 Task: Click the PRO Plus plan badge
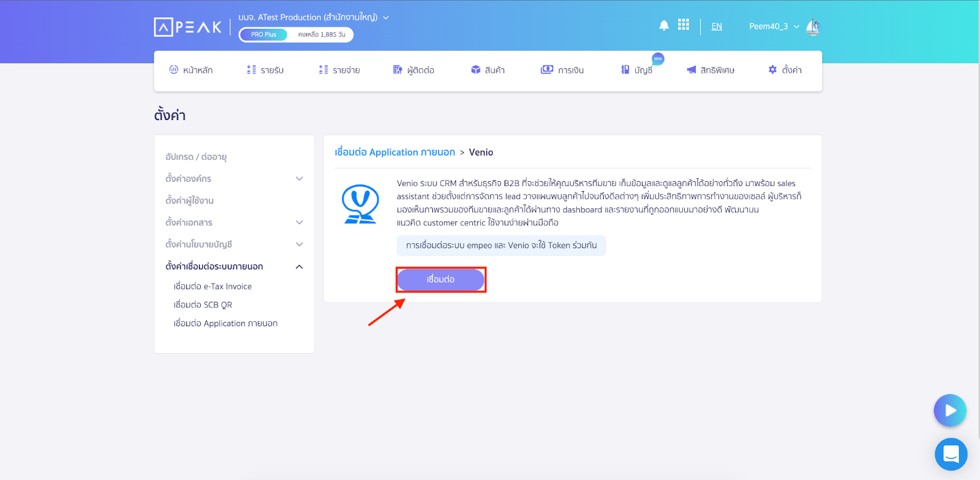(x=263, y=34)
